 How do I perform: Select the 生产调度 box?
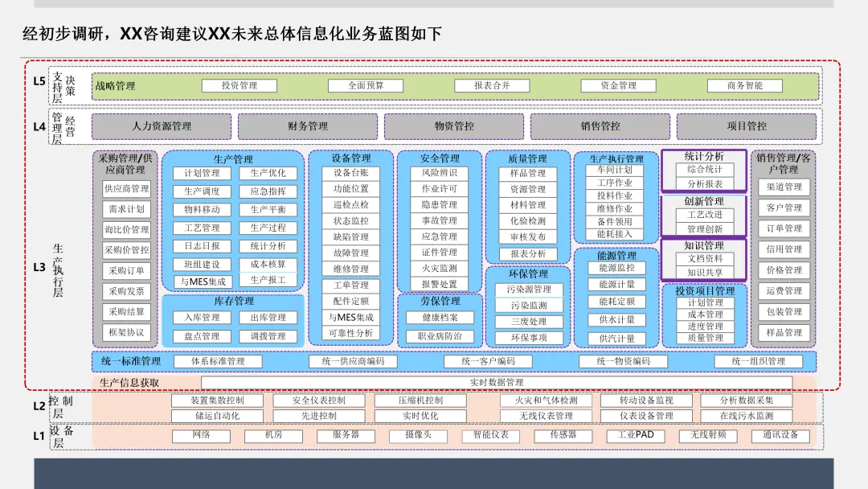202,191
